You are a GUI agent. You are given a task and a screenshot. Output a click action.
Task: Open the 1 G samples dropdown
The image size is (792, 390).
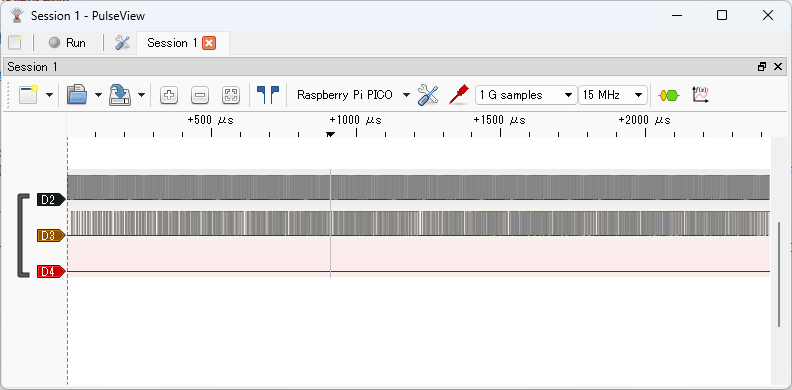point(526,95)
